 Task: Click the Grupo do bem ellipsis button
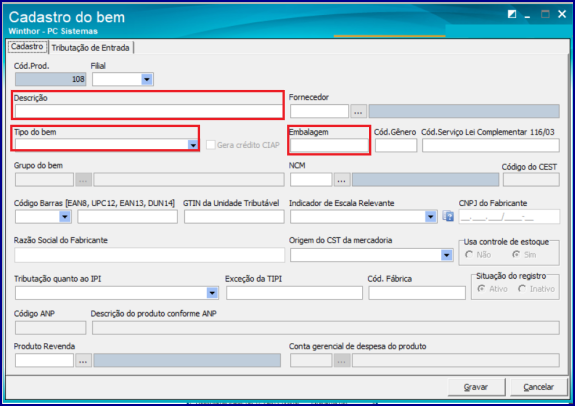pyautogui.click(x=83, y=180)
